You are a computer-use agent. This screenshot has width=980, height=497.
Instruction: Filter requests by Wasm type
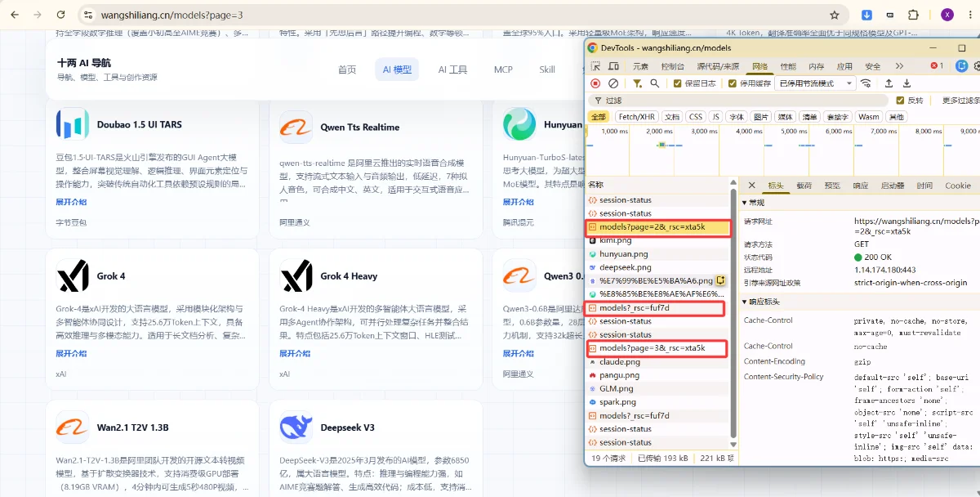pos(869,117)
